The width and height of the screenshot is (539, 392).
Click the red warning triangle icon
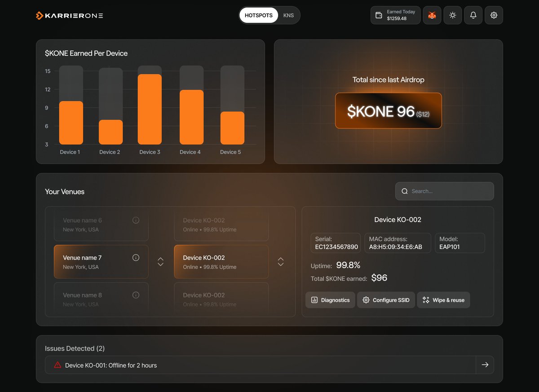(x=57, y=365)
